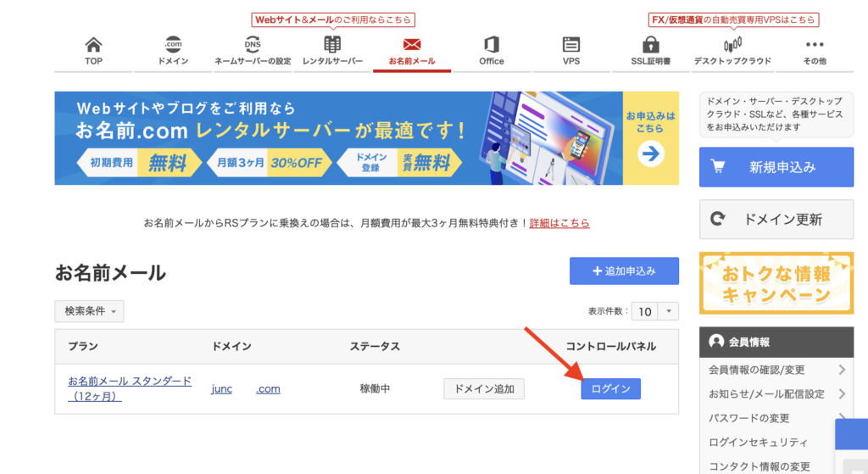Viewport: 868px width, 474px height.
Task: Open the その他 three-dots icon
Action: click(815, 44)
